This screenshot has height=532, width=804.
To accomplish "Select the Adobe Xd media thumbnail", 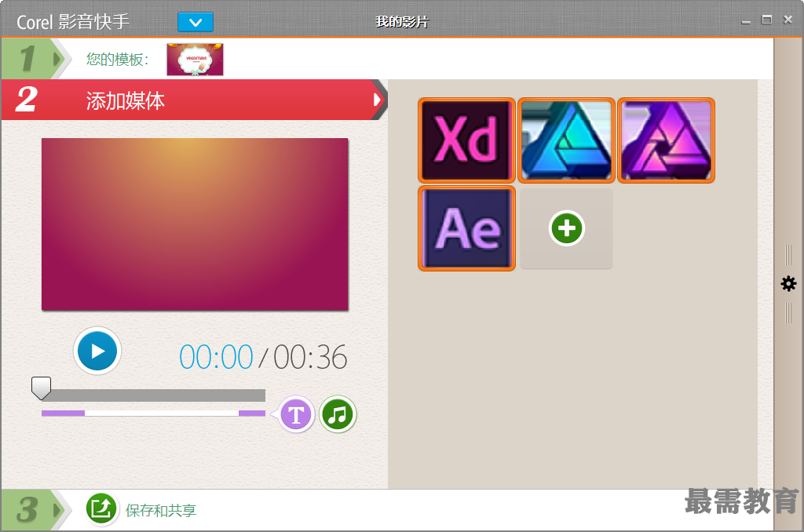I will coord(466,140).
